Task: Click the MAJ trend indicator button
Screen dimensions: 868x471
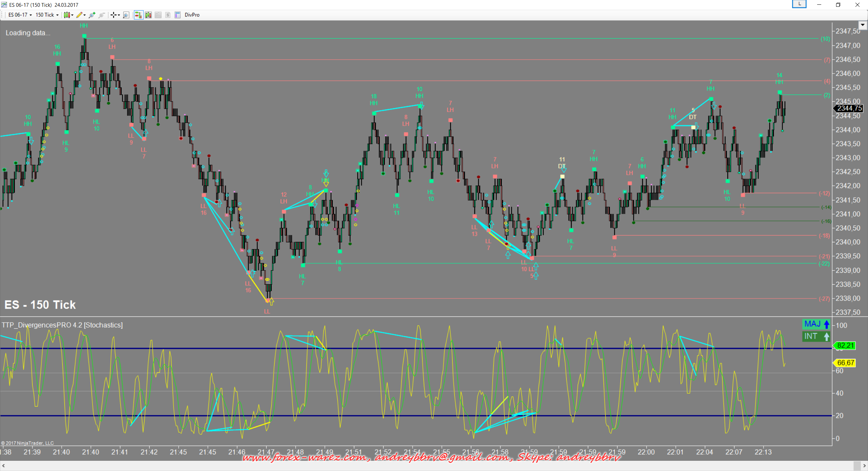Action: 816,324
